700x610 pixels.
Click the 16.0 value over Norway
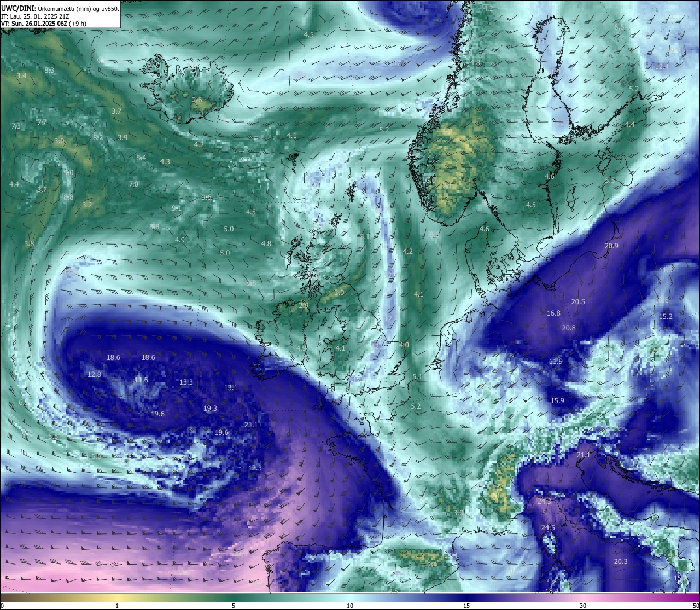coord(429,179)
